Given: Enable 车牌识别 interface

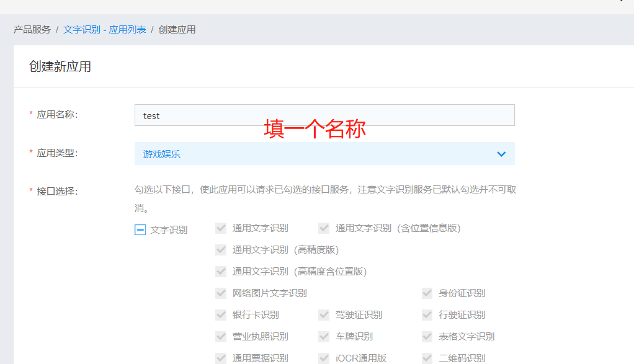Looking at the screenshot, I should click(x=323, y=336).
